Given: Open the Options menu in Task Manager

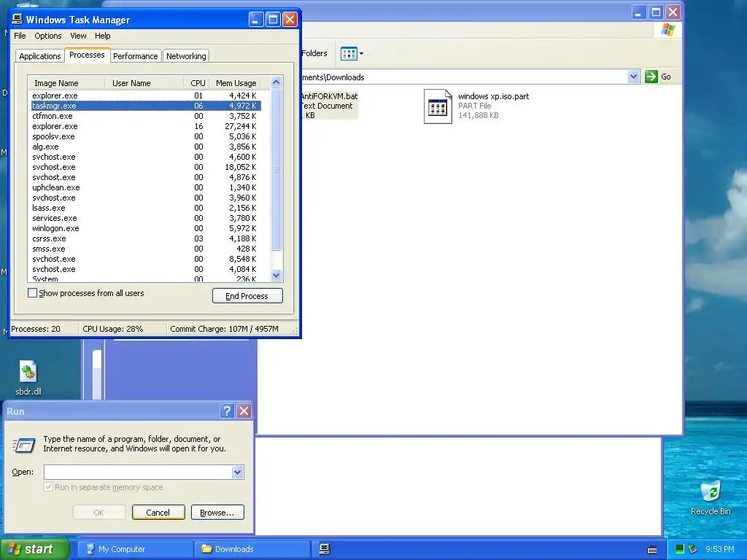Looking at the screenshot, I should 47,36.
